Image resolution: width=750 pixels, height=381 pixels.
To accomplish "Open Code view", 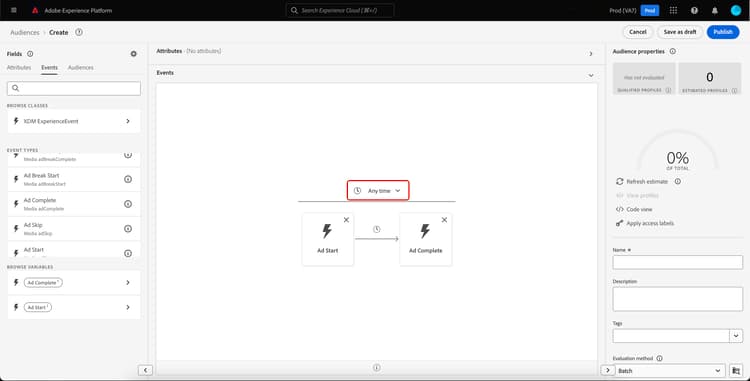I will click(x=634, y=209).
